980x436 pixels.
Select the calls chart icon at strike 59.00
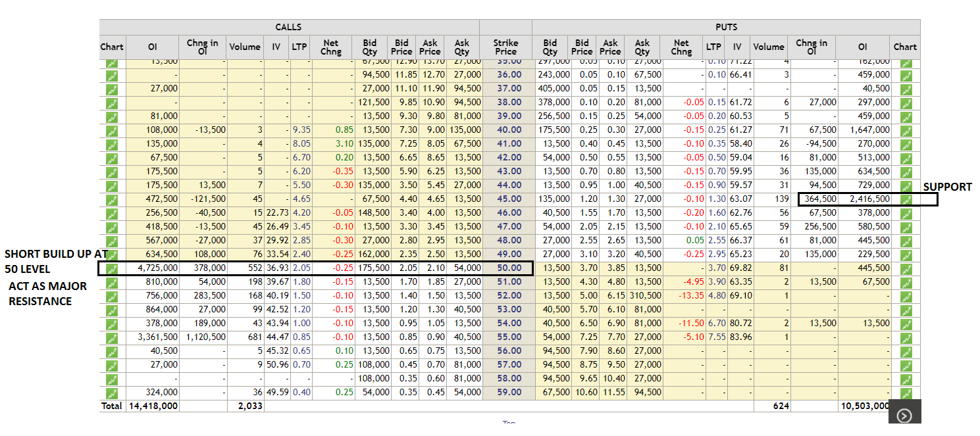tap(112, 392)
